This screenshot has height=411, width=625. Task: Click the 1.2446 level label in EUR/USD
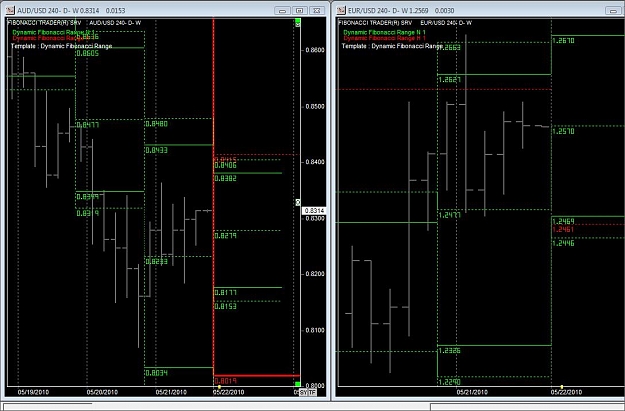pos(563,243)
